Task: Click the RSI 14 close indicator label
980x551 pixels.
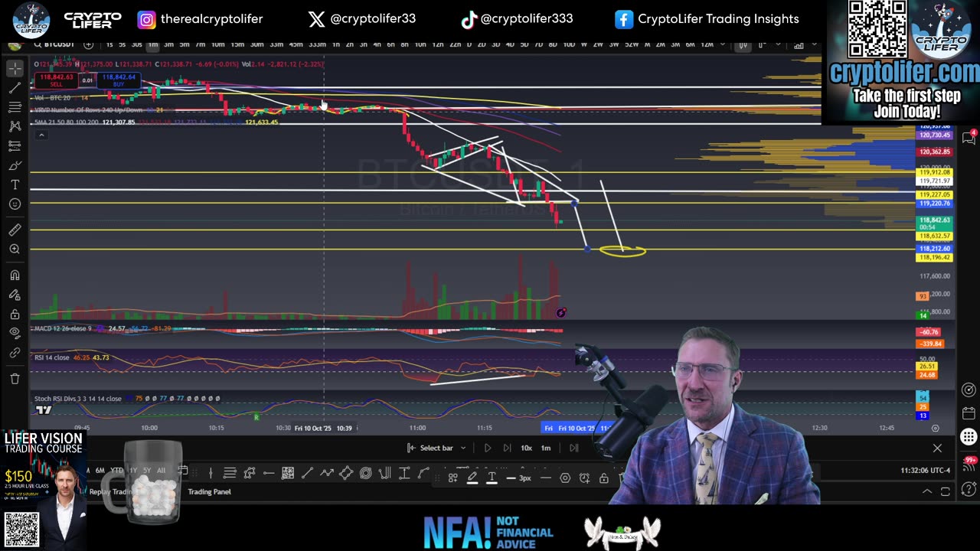Action: coord(52,357)
